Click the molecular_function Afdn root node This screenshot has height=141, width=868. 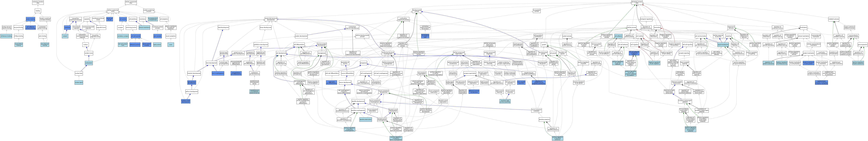coord(38,2)
